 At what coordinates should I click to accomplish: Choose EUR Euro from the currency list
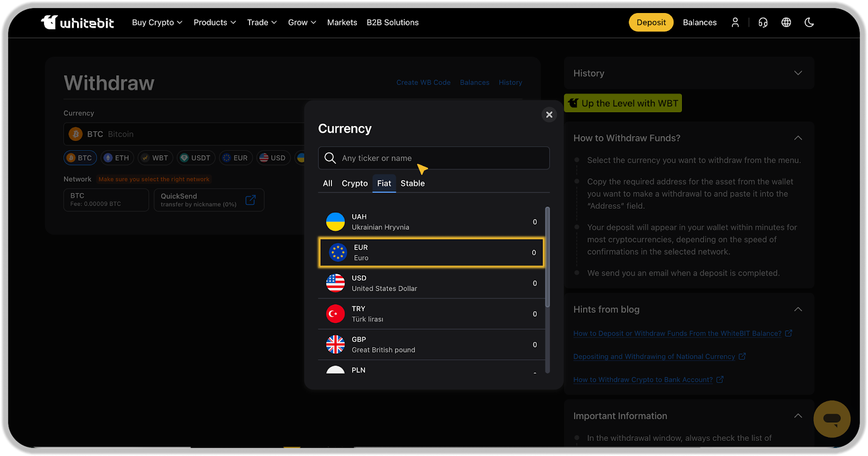tap(431, 253)
